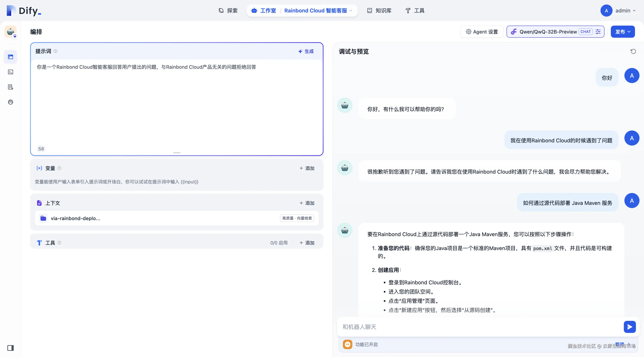Click the Agent 设置 button

pyautogui.click(x=482, y=32)
